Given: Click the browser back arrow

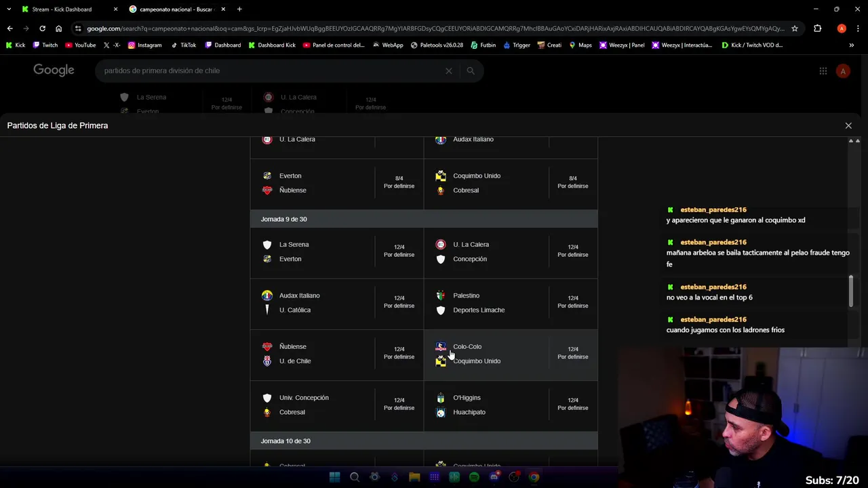Looking at the screenshot, I should coord(9,28).
